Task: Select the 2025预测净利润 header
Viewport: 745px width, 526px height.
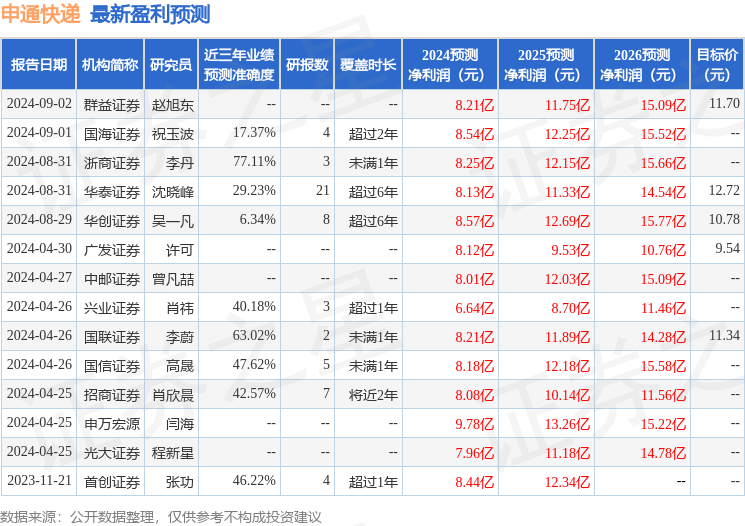Action: [546, 65]
